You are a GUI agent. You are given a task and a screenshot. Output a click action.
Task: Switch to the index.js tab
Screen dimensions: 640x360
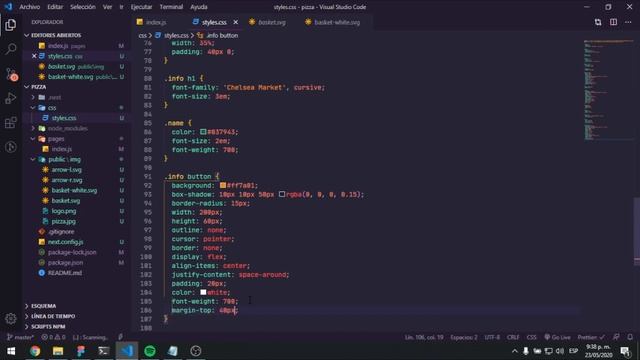tap(156, 22)
